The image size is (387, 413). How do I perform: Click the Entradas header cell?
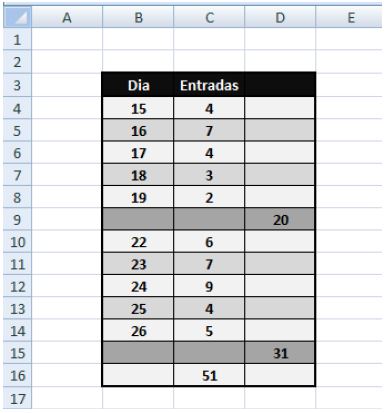point(209,85)
